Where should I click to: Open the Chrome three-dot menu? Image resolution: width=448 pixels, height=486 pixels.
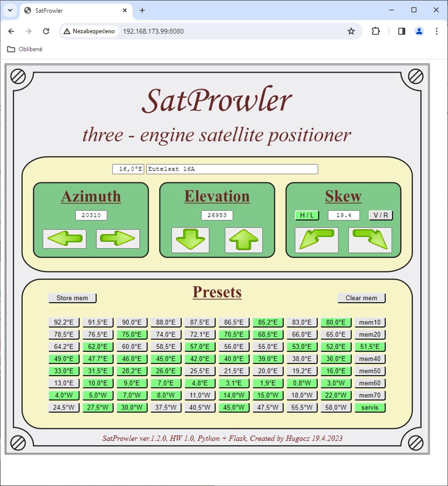click(x=437, y=31)
